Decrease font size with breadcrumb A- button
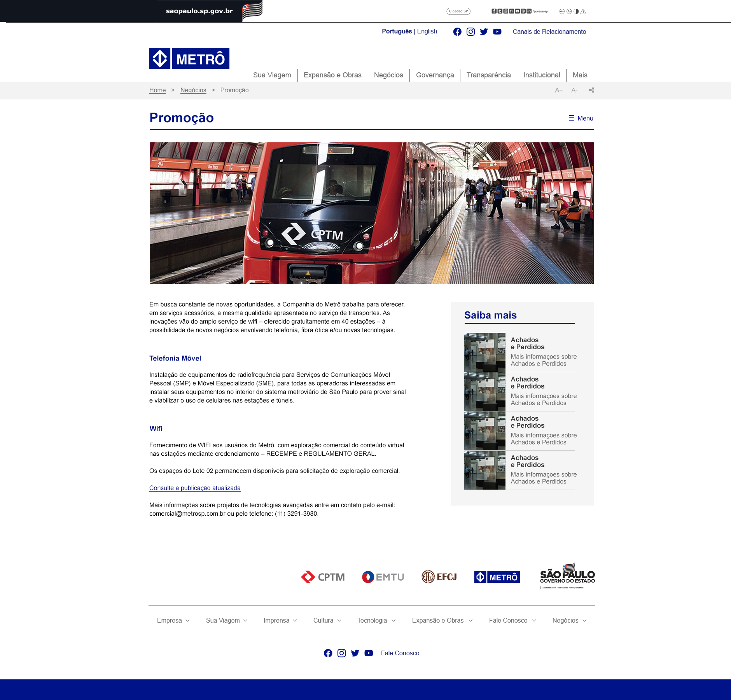This screenshot has height=700, width=731. tap(574, 90)
